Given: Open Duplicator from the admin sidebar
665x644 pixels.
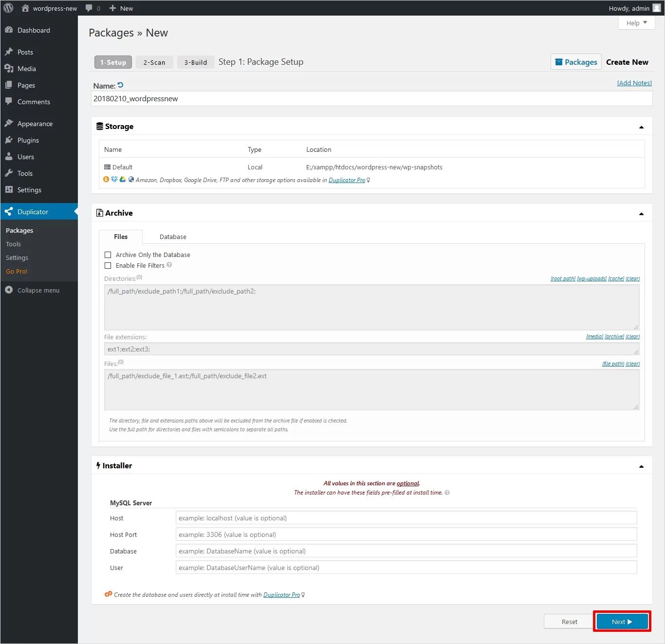Looking at the screenshot, I should [x=32, y=211].
